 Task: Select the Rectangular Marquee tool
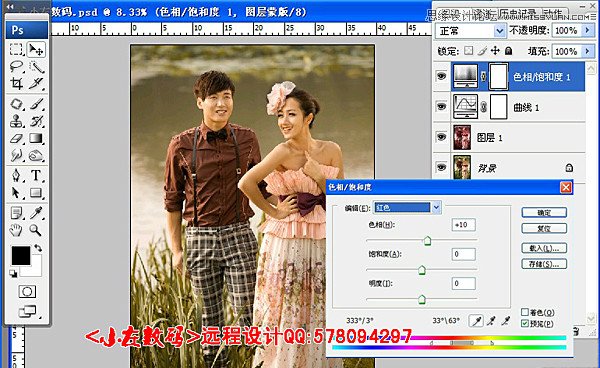click(16, 49)
